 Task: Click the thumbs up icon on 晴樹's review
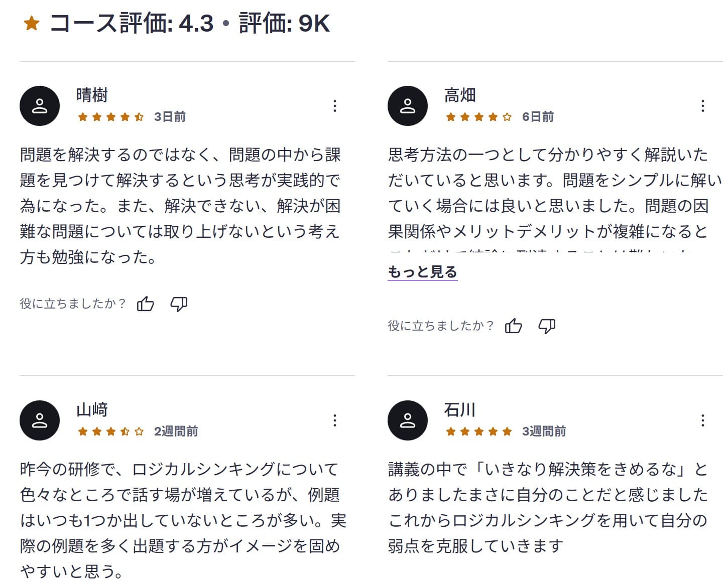click(145, 303)
